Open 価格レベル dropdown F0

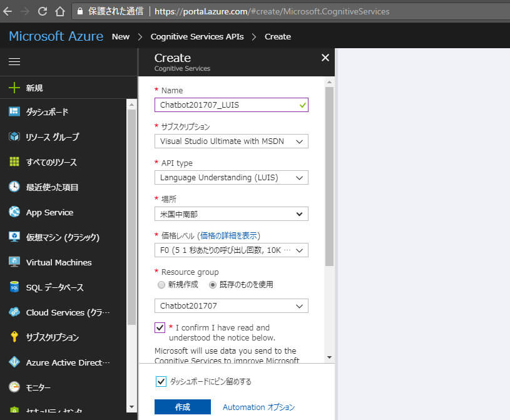(x=232, y=250)
